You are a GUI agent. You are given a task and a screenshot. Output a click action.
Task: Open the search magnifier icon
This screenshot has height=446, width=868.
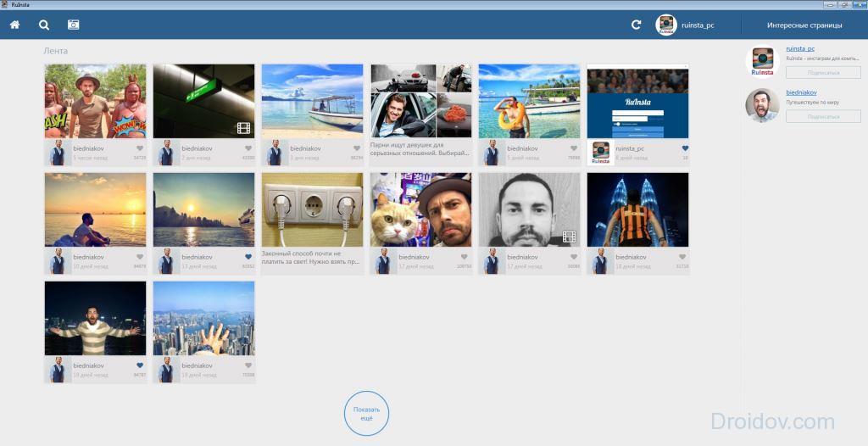click(x=44, y=25)
